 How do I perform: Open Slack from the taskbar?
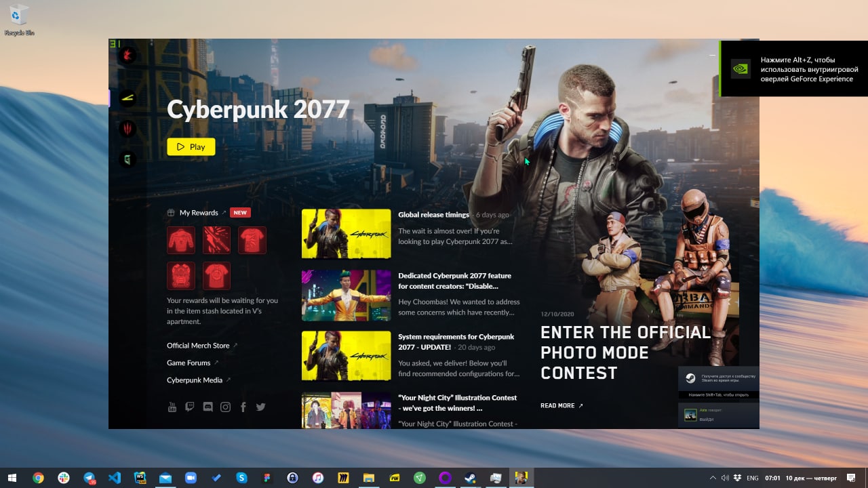click(x=64, y=478)
